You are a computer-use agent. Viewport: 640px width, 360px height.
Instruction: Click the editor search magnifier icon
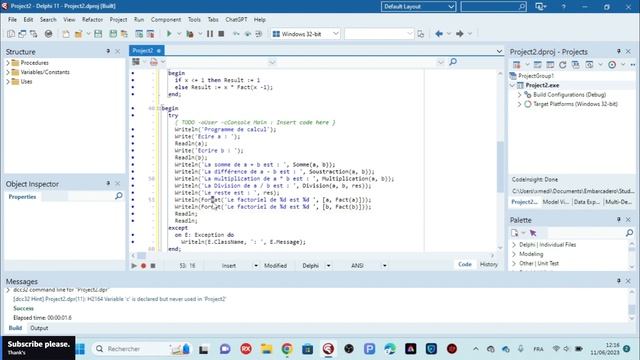[x=453, y=62]
